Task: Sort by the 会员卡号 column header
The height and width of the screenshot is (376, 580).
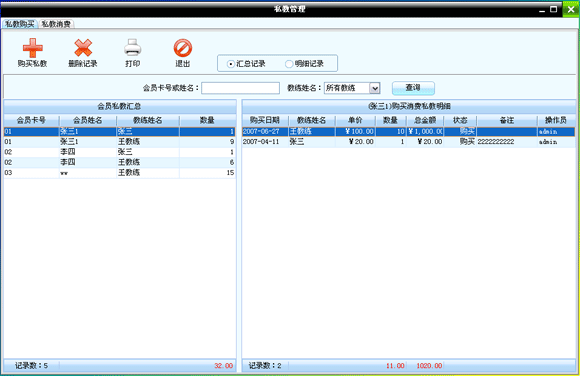Action: tap(31, 120)
